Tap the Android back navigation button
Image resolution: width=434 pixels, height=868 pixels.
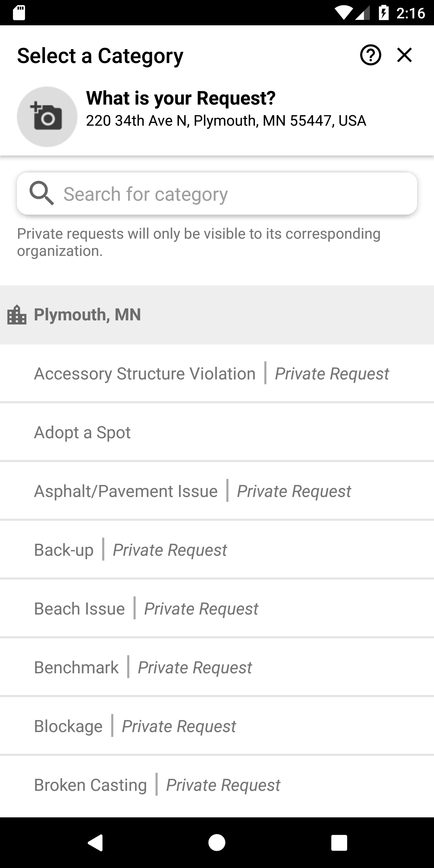[x=95, y=843]
